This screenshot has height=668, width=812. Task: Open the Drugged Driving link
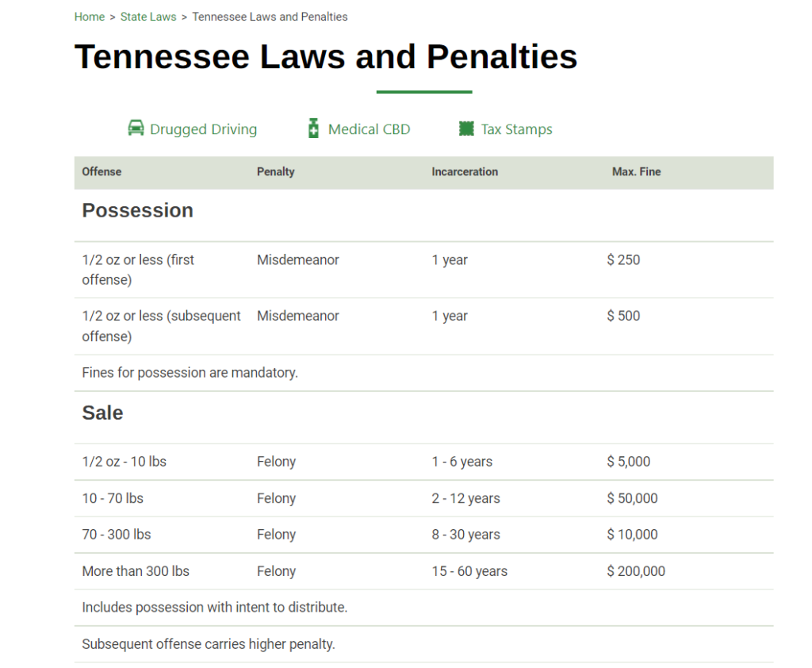pos(203,129)
